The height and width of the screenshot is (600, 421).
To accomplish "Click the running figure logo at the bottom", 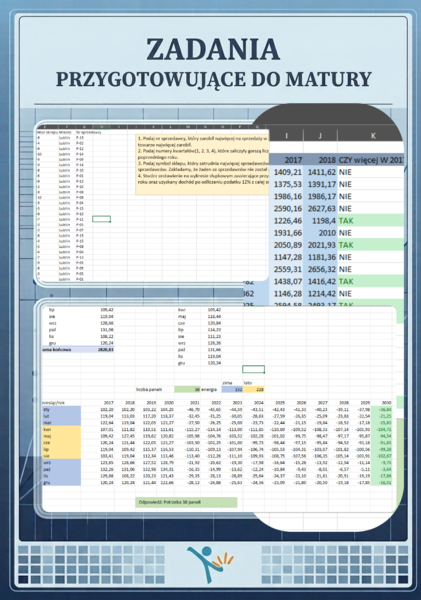I will 210,564.
